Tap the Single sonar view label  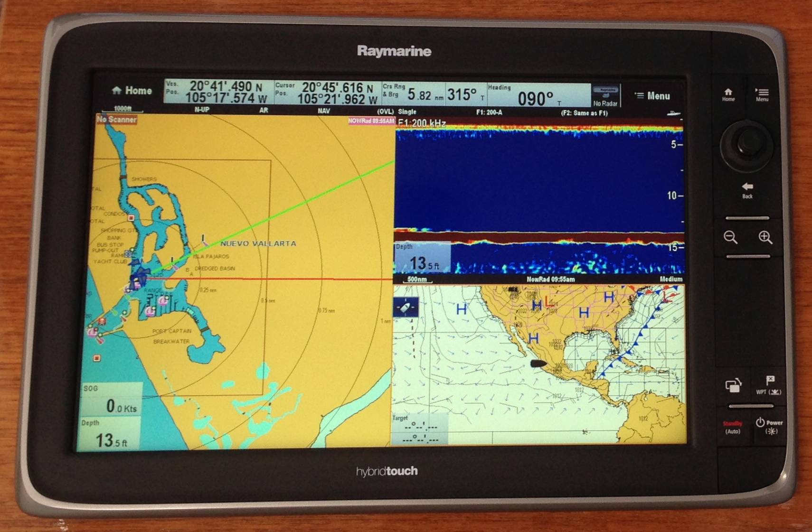(407, 112)
